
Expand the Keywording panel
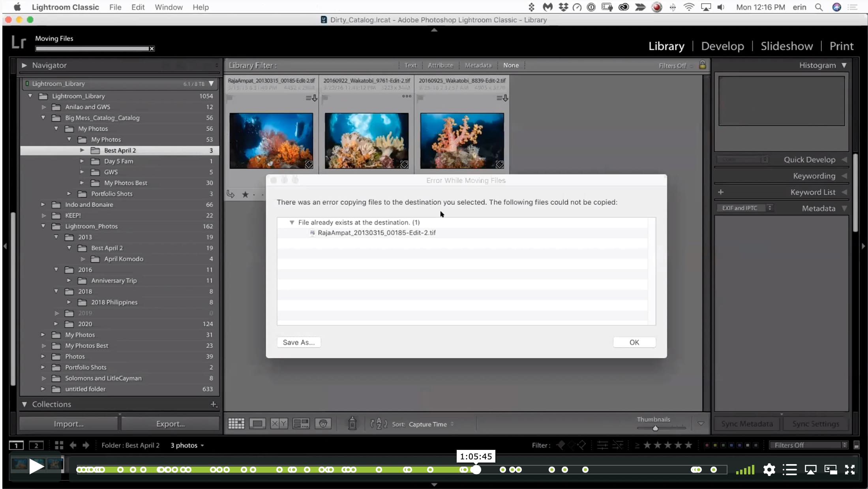pos(844,176)
